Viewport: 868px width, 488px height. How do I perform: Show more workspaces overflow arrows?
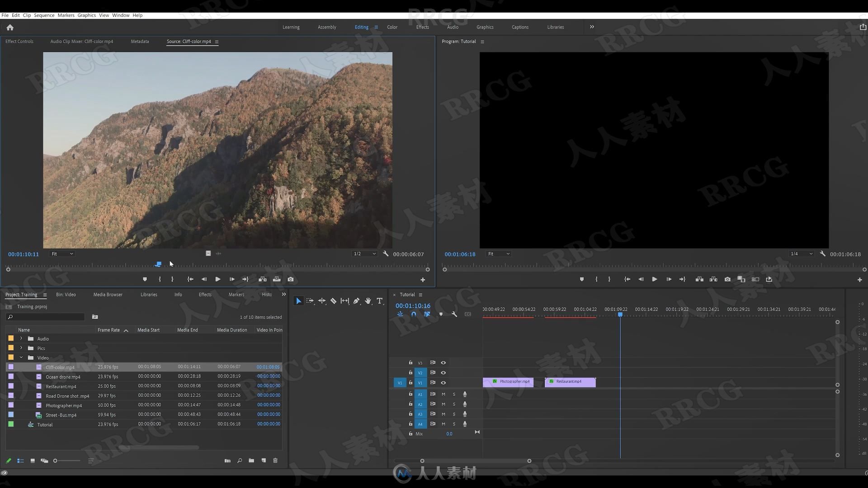592,27
